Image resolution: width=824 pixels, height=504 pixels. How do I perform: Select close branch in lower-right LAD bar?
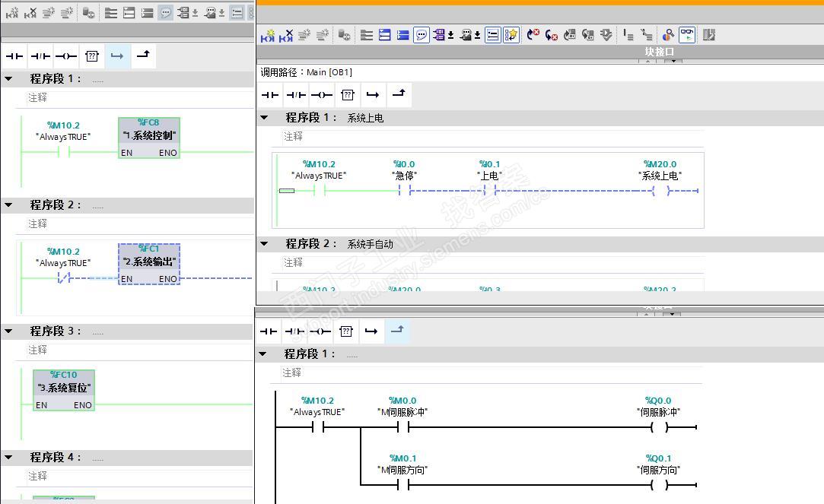click(x=397, y=330)
